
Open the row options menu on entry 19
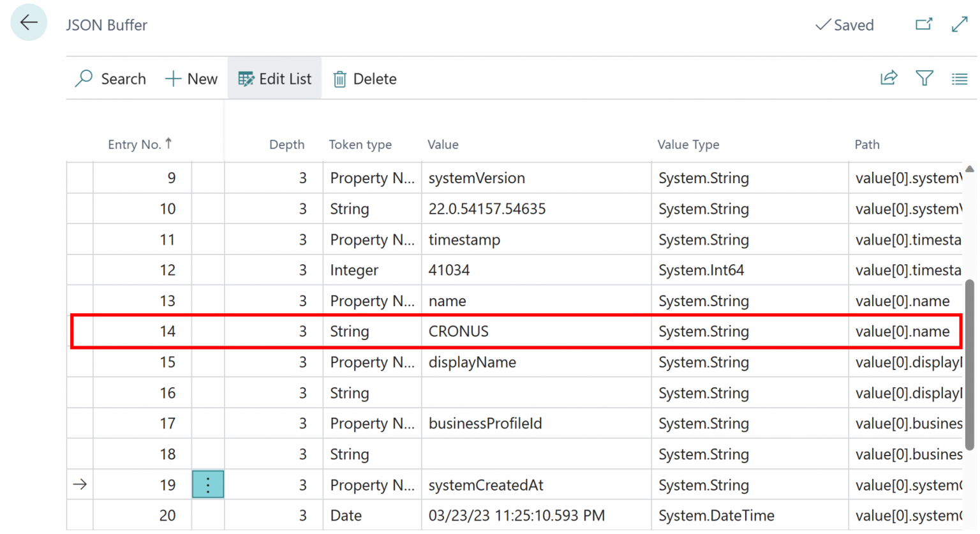(x=207, y=484)
